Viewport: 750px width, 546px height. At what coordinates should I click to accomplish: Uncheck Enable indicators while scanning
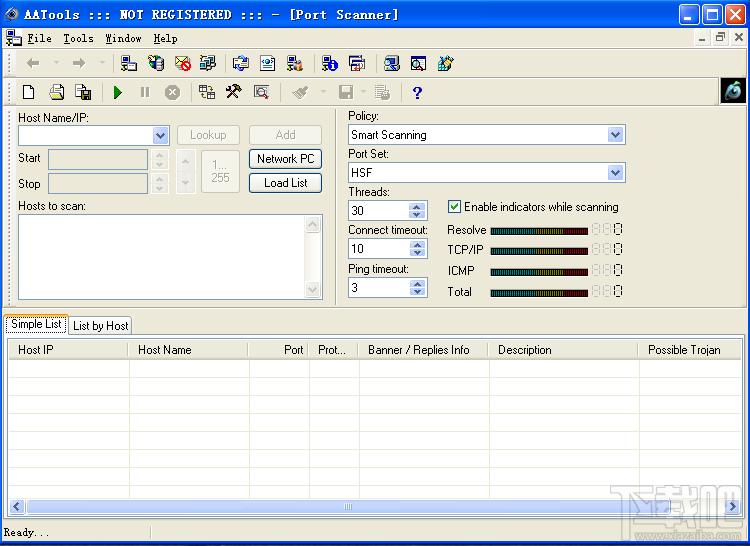(455, 207)
